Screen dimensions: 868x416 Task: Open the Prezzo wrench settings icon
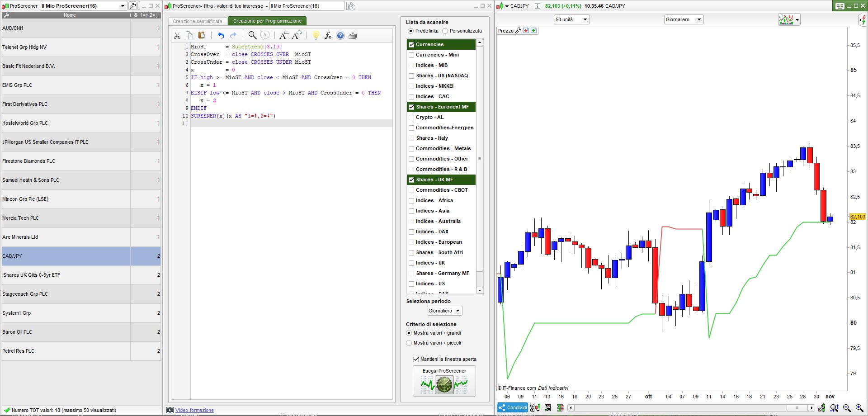click(x=519, y=31)
